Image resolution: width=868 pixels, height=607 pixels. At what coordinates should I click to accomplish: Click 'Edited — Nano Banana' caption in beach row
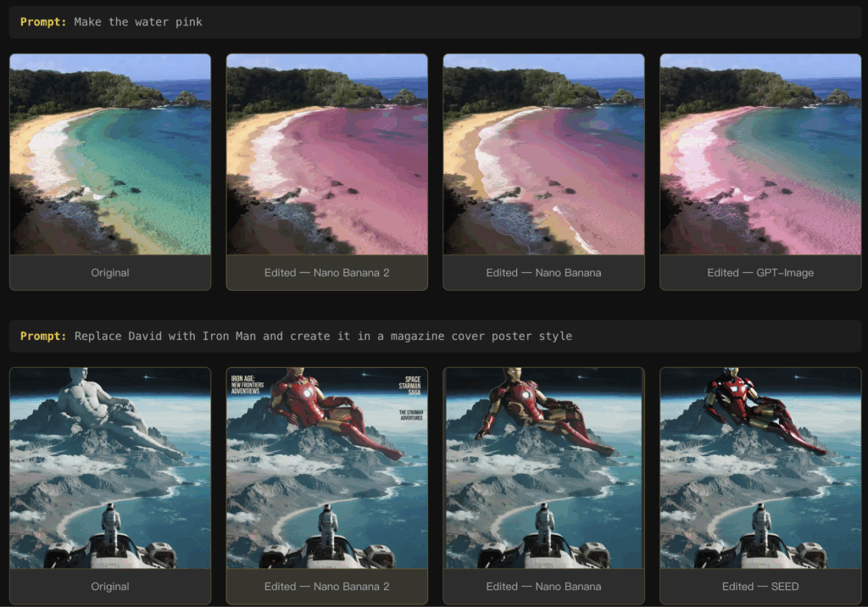click(543, 273)
